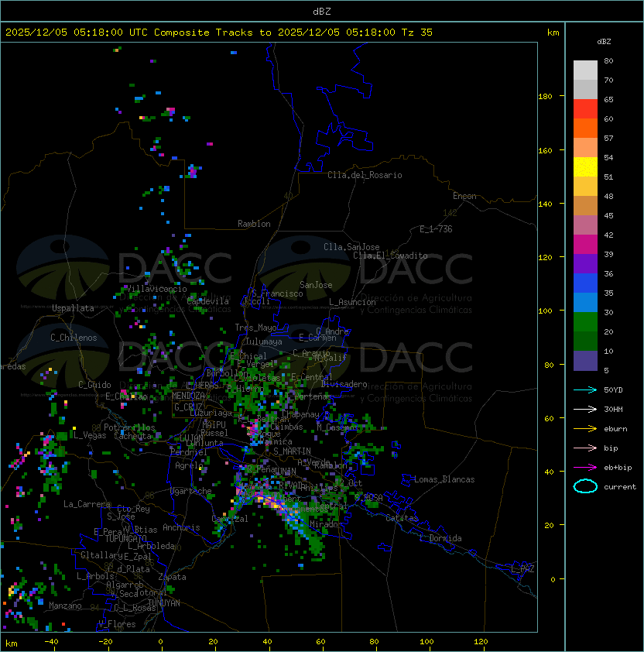Click the Clla.El_Cavadito place label

(390, 256)
